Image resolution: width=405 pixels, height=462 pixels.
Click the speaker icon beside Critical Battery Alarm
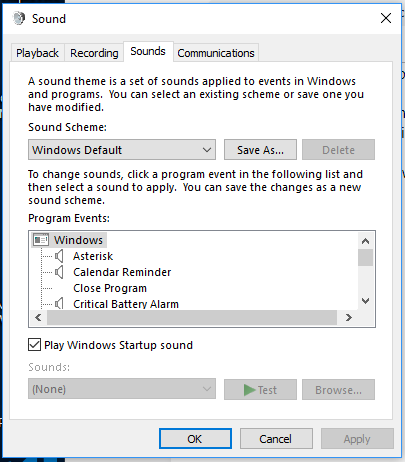pos(59,304)
